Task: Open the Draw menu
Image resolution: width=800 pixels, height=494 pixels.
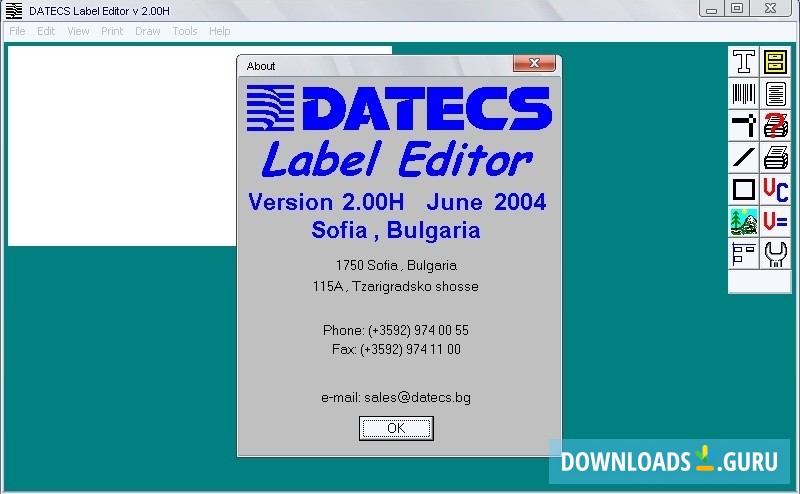Action: click(x=147, y=31)
